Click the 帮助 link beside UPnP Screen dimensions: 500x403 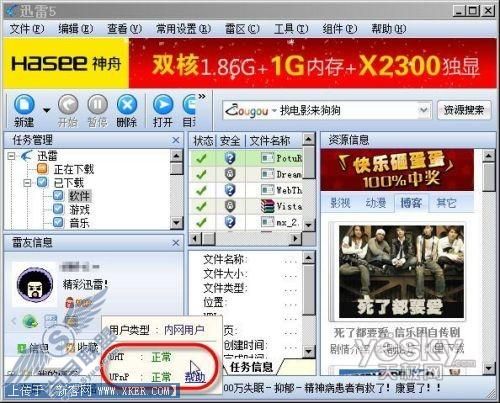[x=195, y=377]
